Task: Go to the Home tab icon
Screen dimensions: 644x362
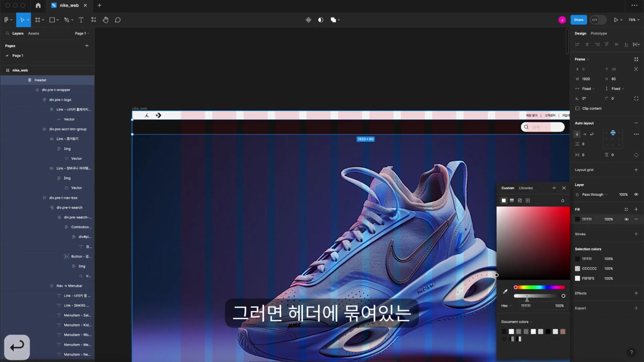Action: [x=38, y=5]
